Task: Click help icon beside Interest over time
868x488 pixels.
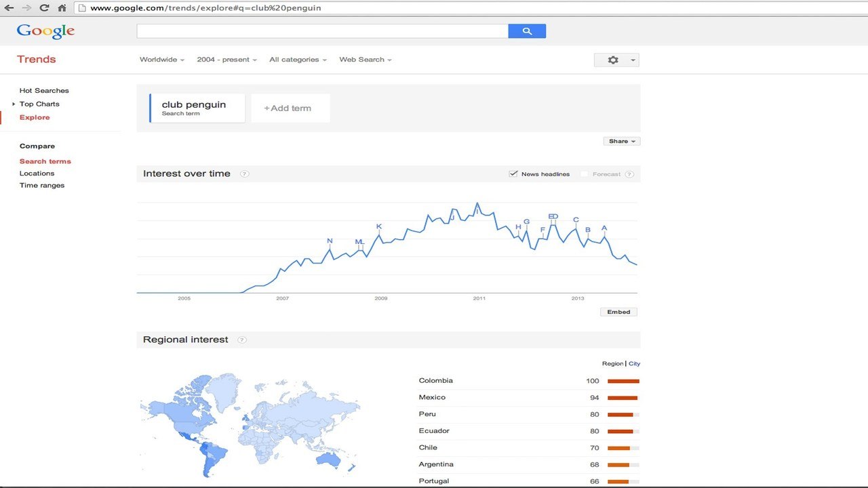Action: pos(244,174)
